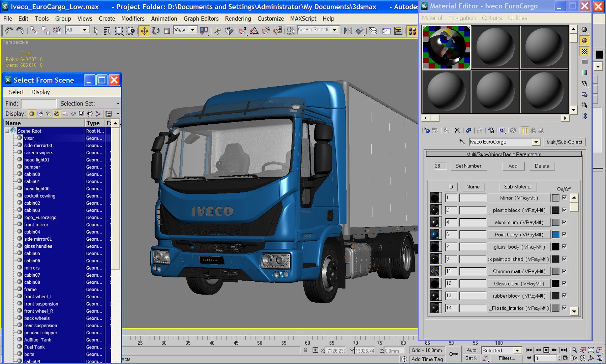Viewport: 606px width, 364px height.
Task: Click the Add Time Tag button
Action: click(x=427, y=359)
